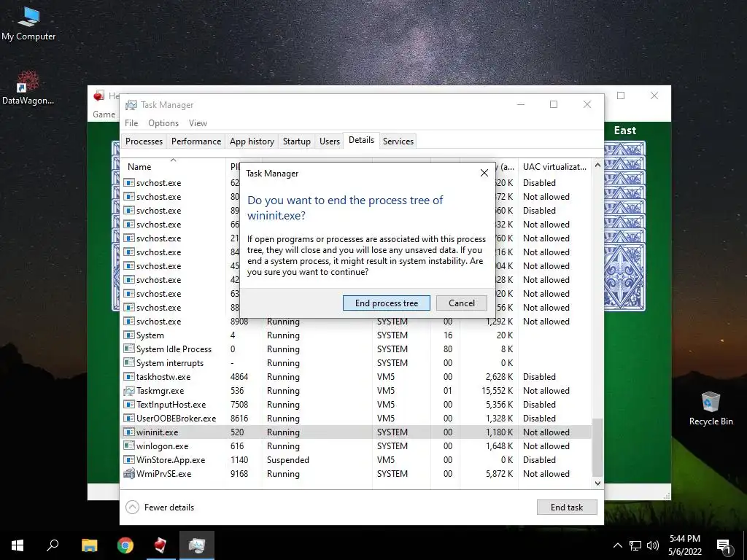The height and width of the screenshot is (560, 747).
Task: Click the scroll down arrow of process list
Action: coord(597,483)
